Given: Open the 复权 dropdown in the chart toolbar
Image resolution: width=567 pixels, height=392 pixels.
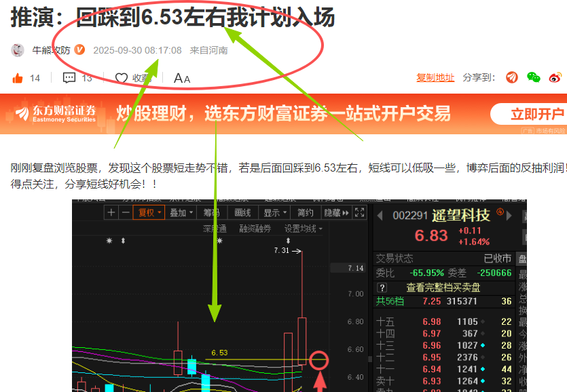Looking at the screenshot, I should [x=149, y=212].
